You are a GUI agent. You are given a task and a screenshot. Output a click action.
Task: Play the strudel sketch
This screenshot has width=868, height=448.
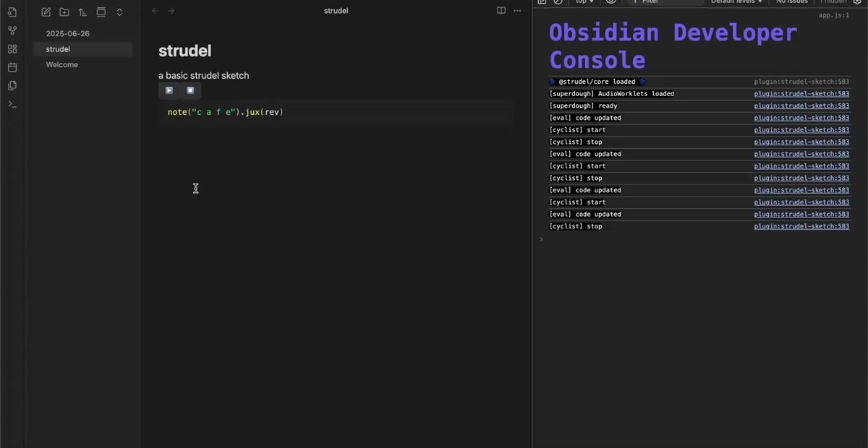[x=169, y=90]
